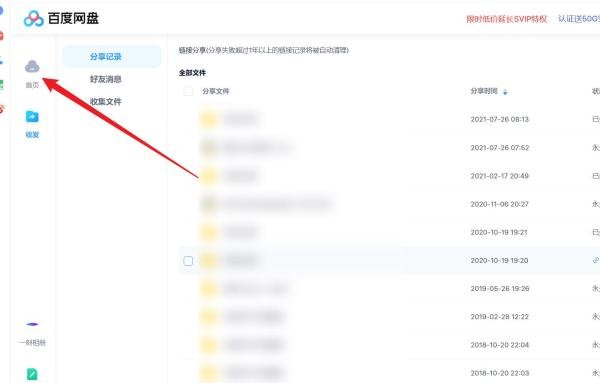600x383 pixels.
Task: Switch to the 分享记录 tab
Action: pos(112,57)
